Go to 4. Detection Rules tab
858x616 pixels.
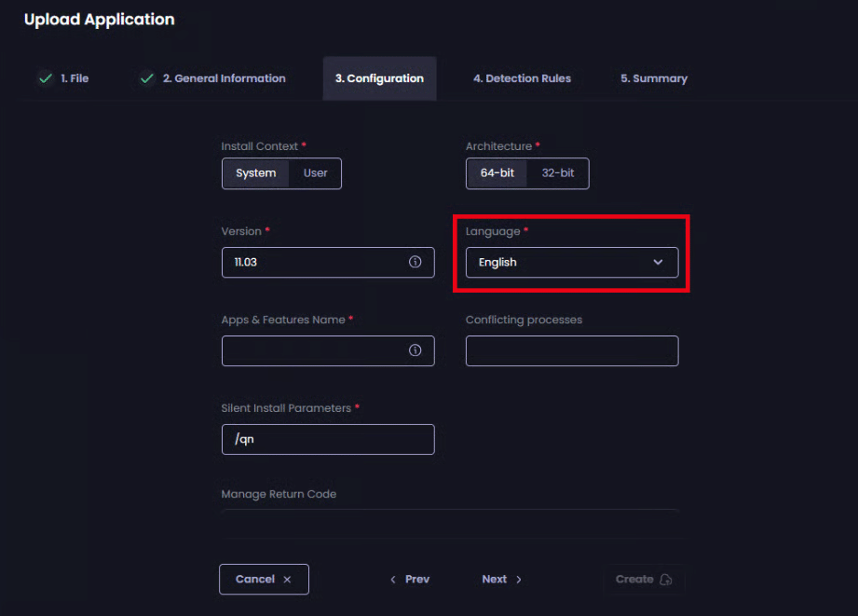522,78
